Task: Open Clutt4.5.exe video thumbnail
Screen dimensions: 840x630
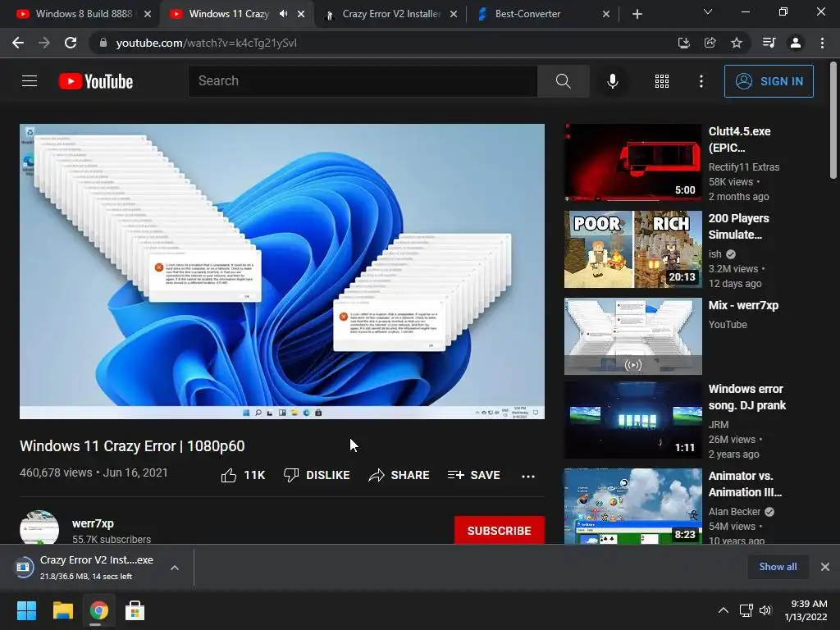Action: pos(632,162)
